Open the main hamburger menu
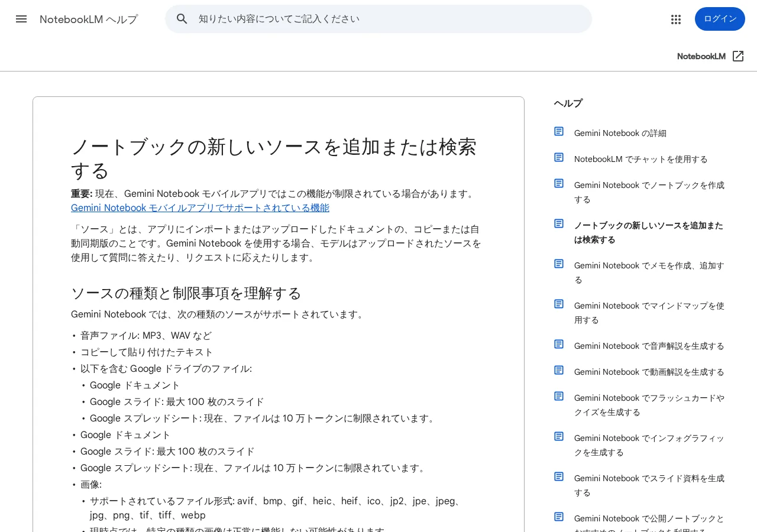757x532 pixels. pos(21,19)
